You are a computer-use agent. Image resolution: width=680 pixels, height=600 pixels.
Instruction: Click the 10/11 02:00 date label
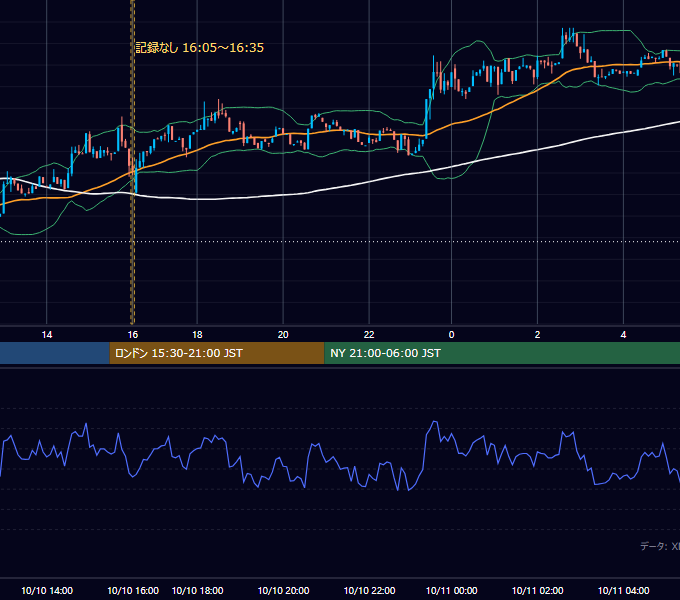(537, 590)
